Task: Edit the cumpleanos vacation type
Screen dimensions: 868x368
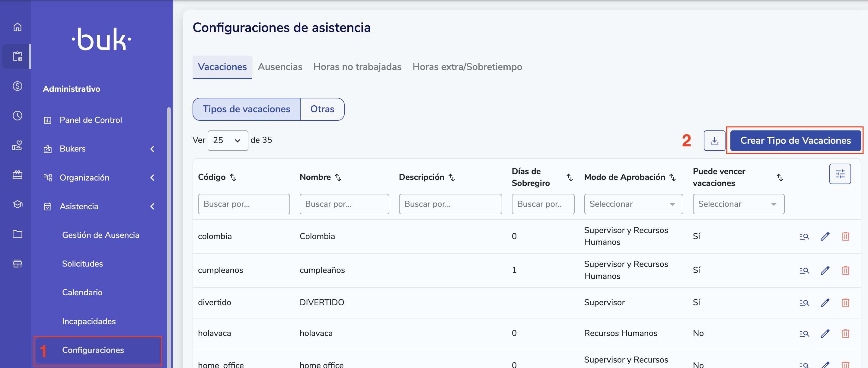Action: point(825,270)
